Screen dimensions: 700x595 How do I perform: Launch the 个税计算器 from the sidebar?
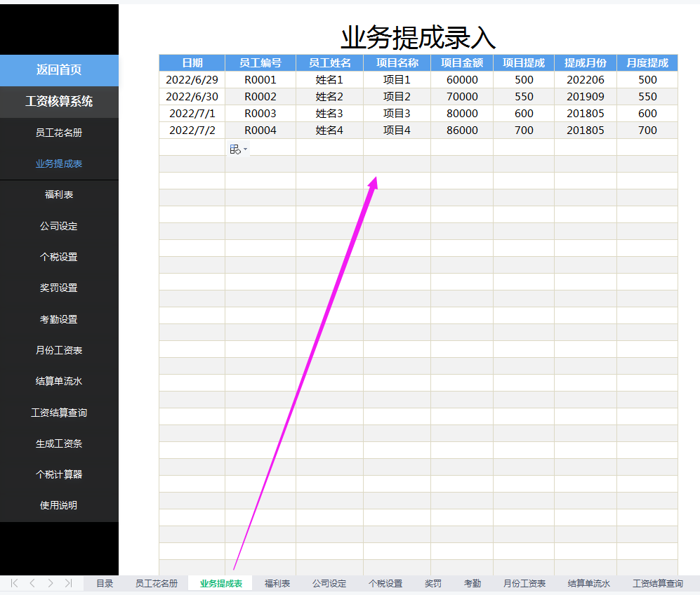(x=59, y=474)
